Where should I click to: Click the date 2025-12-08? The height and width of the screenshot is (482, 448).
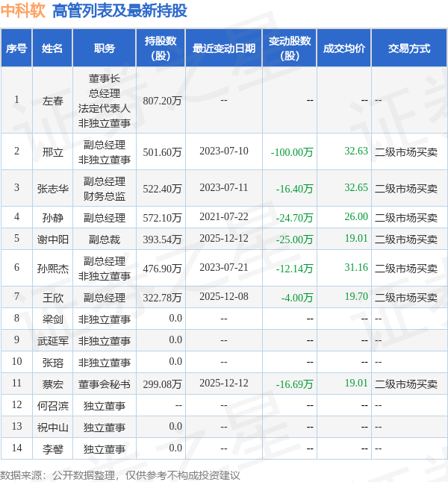(224, 297)
